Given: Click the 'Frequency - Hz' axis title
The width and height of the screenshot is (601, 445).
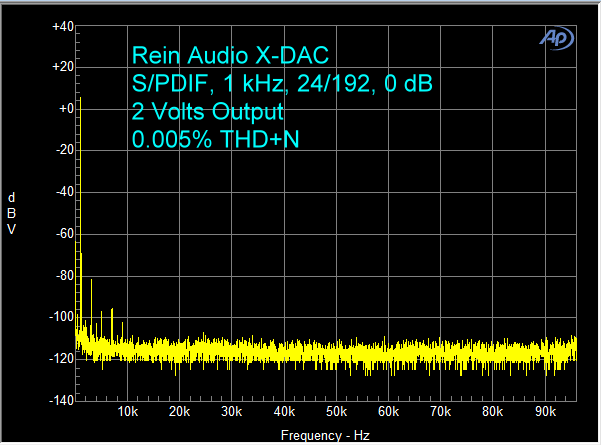Looking at the screenshot, I should pyautogui.click(x=325, y=436).
